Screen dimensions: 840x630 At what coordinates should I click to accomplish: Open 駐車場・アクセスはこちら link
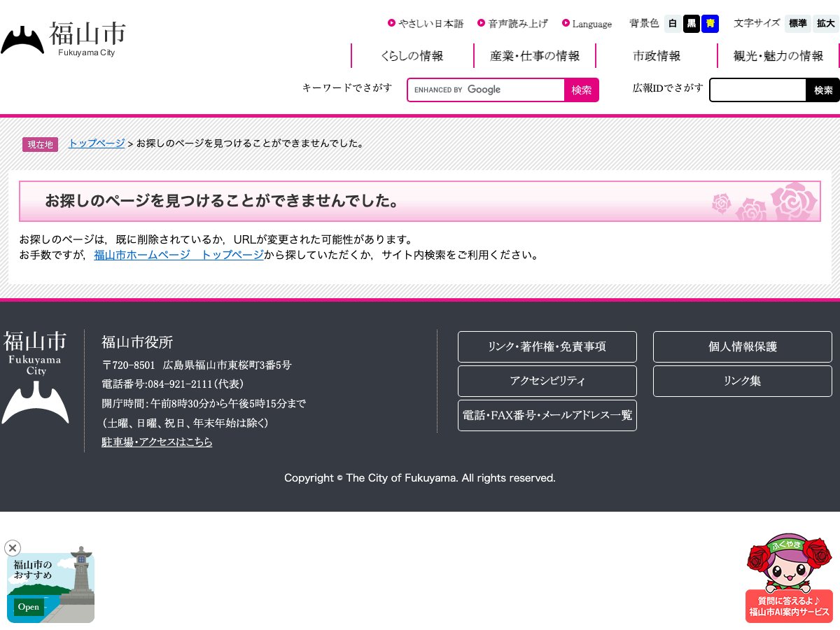[x=157, y=442]
